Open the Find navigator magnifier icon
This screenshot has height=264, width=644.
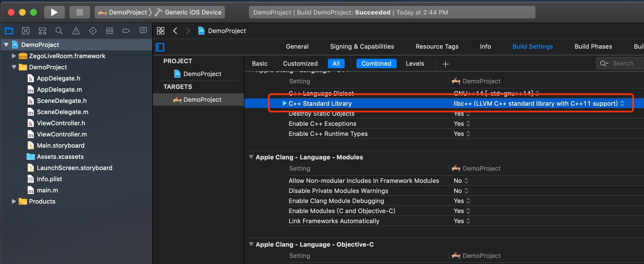pyautogui.click(x=59, y=31)
